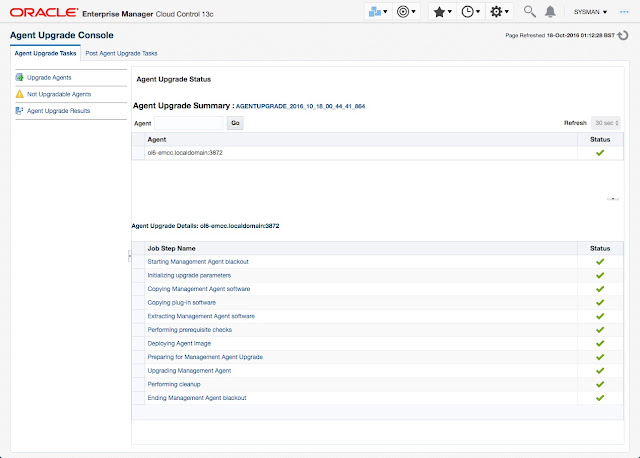Open the three-dot overflow menu
640x458 pixels.
624,12
